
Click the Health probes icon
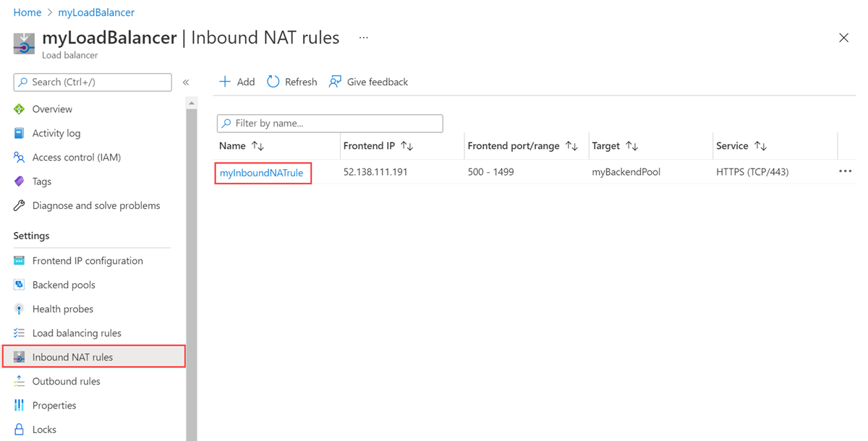pyautogui.click(x=20, y=309)
